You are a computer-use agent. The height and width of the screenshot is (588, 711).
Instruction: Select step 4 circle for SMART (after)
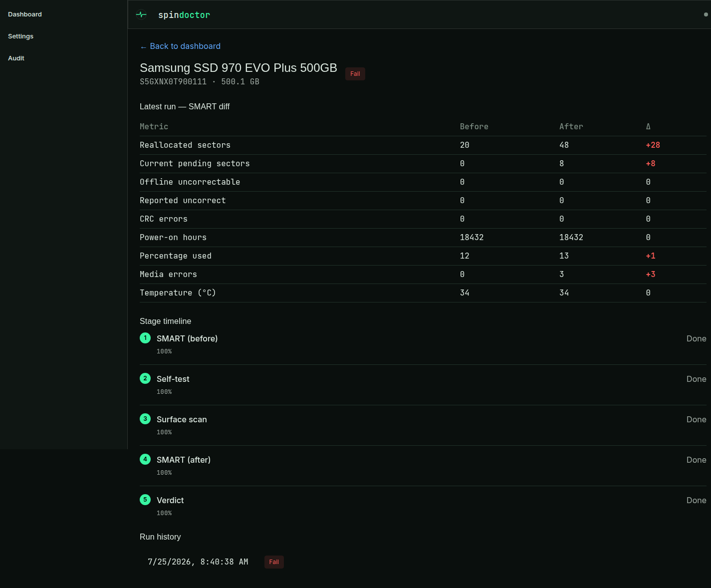(x=145, y=459)
